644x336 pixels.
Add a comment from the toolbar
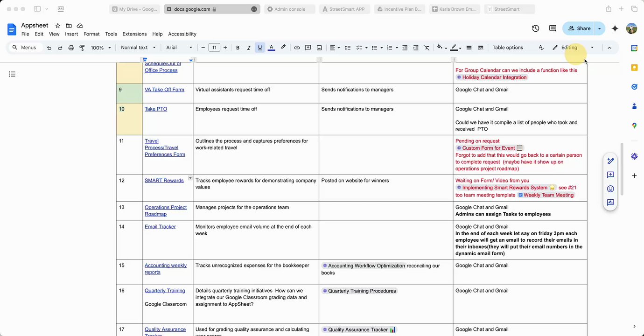click(308, 48)
